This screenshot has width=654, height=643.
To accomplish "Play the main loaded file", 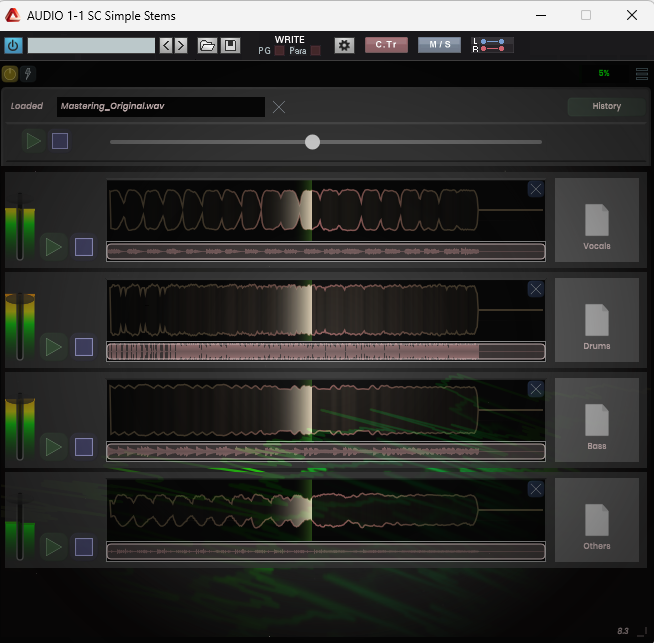I will pos(33,141).
